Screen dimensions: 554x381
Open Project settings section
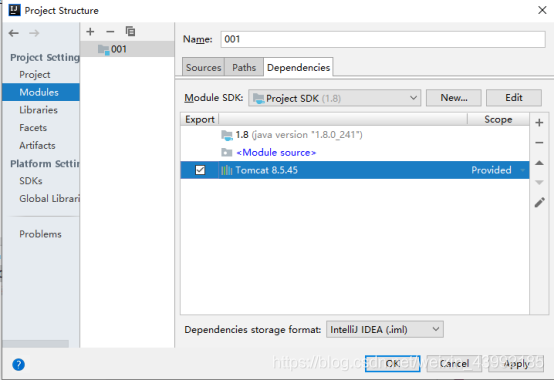point(35,75)
